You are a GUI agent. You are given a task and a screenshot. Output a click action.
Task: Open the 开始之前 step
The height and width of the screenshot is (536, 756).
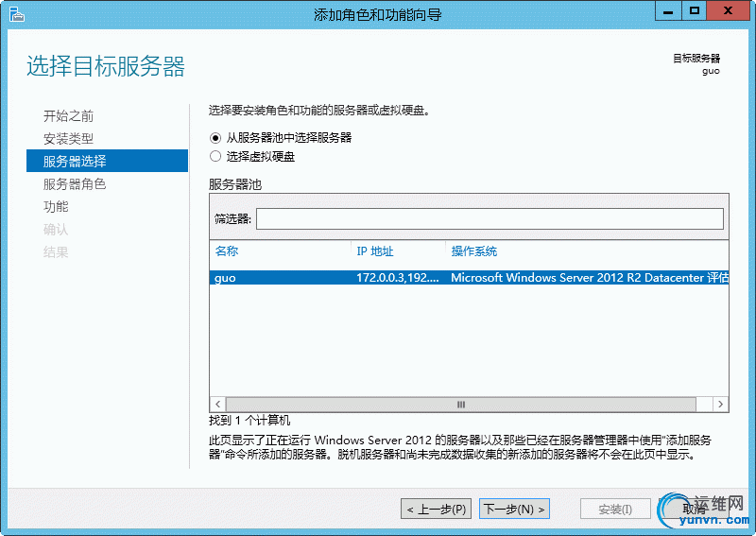68,115
